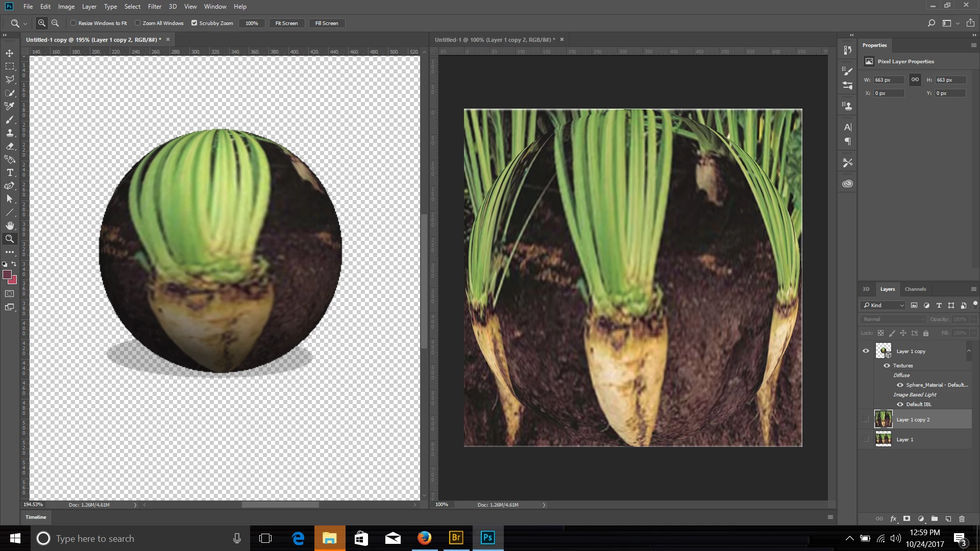
Task: Hide Layer 1 copy with eye icon
Action: click(x=866, y=351)
